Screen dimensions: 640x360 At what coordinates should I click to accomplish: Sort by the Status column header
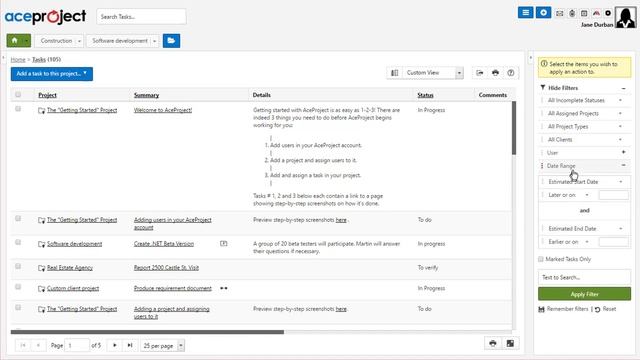click(x=425, y=95)
